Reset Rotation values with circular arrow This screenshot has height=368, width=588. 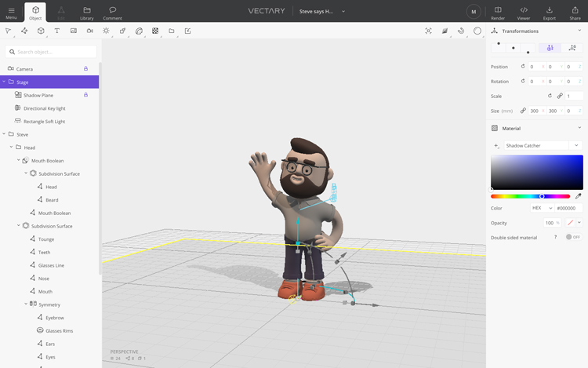(523, 81)
